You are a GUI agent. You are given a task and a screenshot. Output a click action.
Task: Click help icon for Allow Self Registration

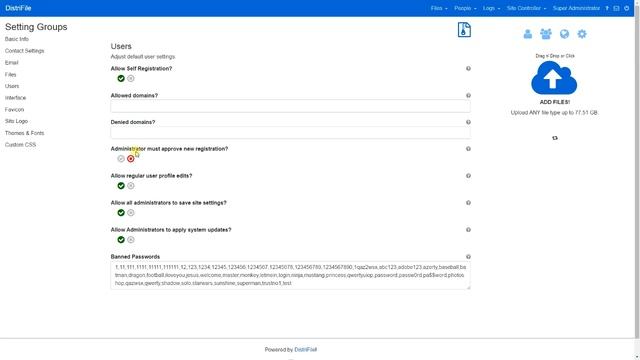pos(468,69)
